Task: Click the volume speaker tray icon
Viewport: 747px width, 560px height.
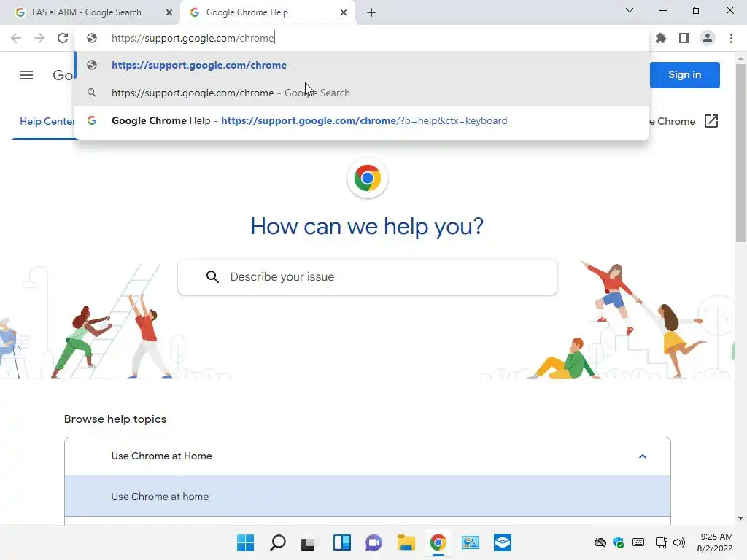Action: click(679, 542)
